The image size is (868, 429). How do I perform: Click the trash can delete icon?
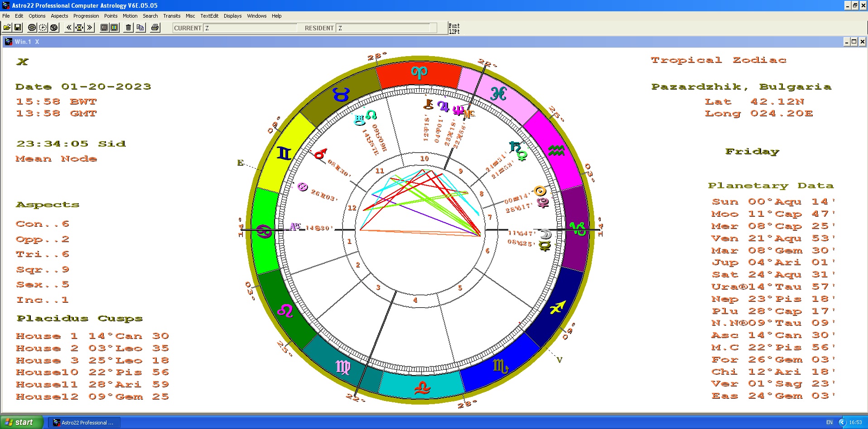click(x=128, y=28)
